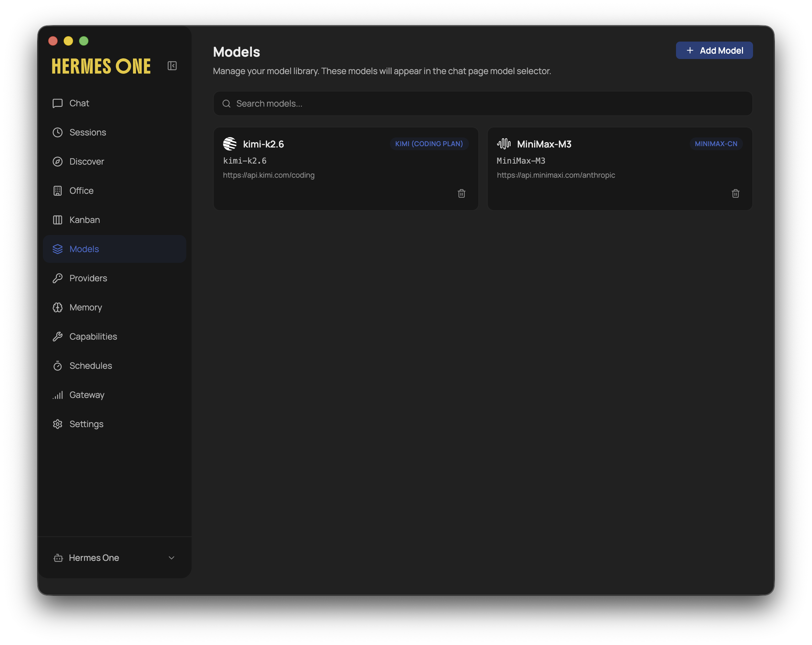The height and width of the screenshot is (645, 812).
Task: Click the green maximize window button
Action: pos(84,41)
